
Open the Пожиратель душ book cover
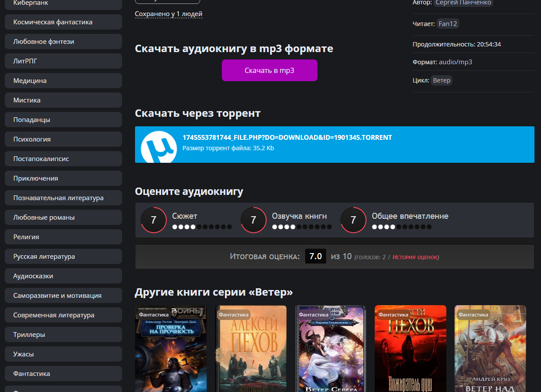tap(410, 352)
